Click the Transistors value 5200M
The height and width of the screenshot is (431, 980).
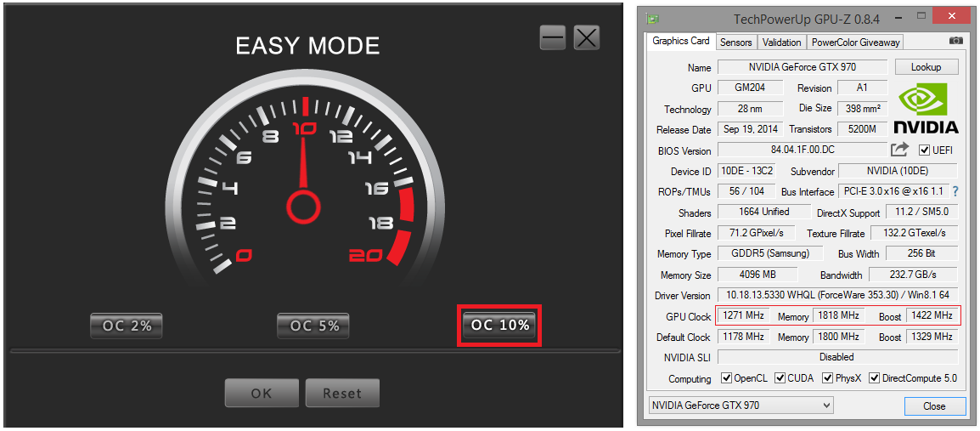(863, 129)
